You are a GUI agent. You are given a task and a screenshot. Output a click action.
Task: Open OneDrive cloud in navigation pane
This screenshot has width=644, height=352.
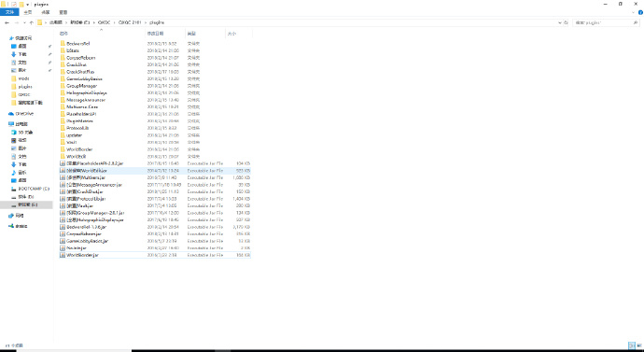tap(21, 113)
